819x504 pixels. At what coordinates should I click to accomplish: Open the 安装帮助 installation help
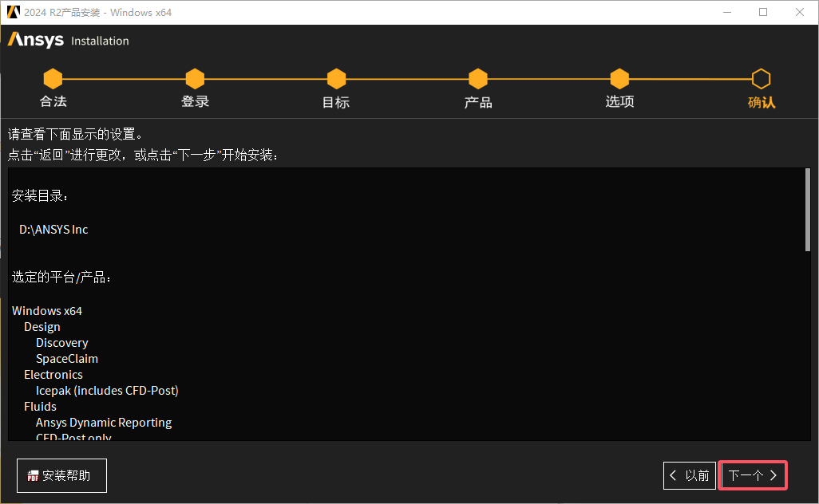[61, 475]
